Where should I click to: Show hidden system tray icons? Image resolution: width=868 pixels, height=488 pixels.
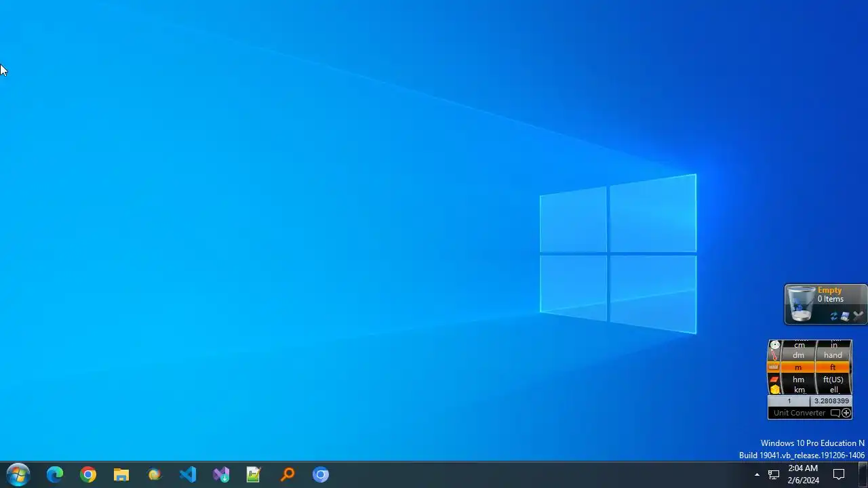tap(757, 474)
